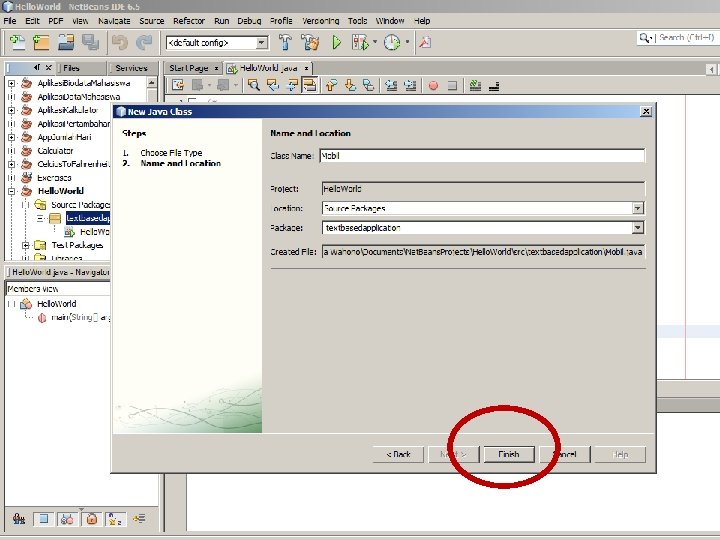This screenshot has width=720, height=540.
Task: Close the HelloWorld.java editor tab
Action: [306, 68]
